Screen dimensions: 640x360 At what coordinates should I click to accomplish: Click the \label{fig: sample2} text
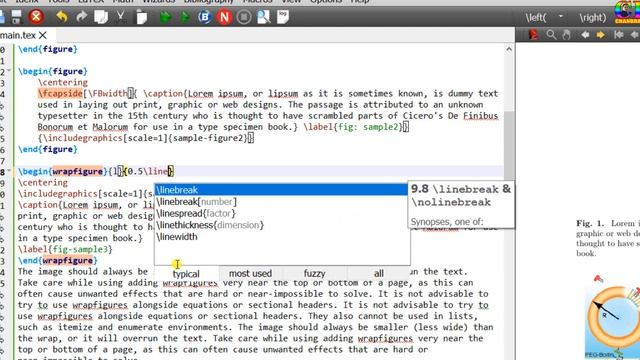tap(353, 127)
